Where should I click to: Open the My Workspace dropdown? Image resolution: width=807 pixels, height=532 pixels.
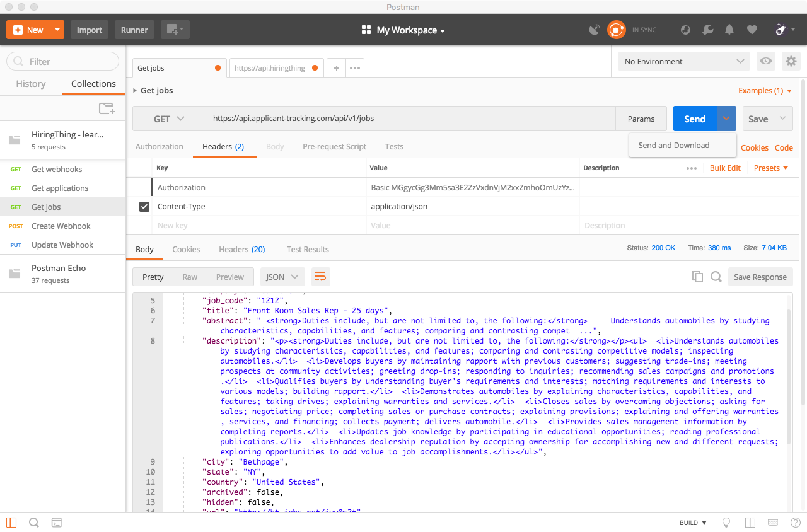point(403,30)
